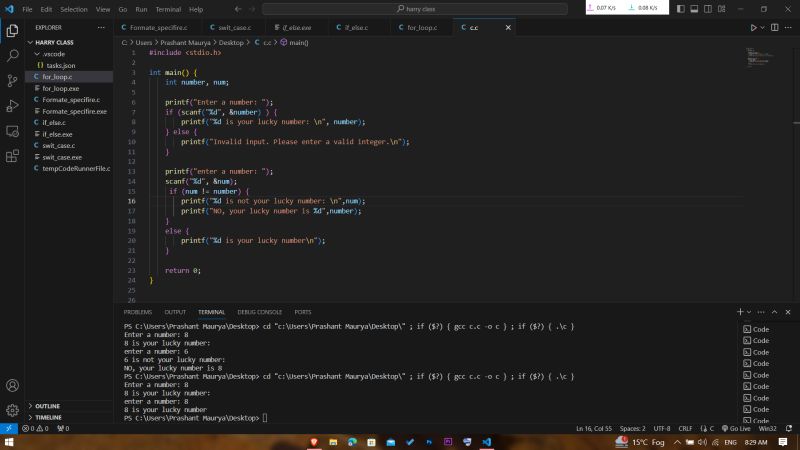Screen dimensions: 800x450
Task: Toggle the bottom Panel layout button
Action: click(695, 9)
